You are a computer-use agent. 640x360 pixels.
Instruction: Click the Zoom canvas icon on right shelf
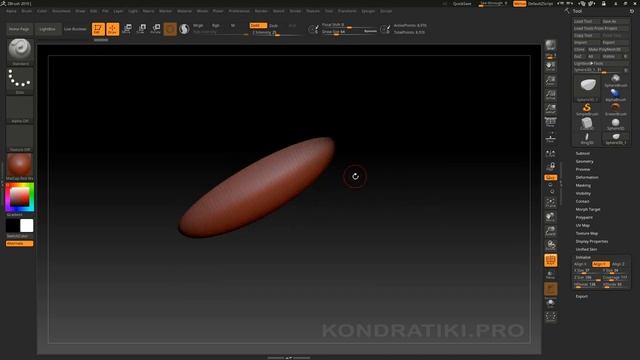point(551,80)
